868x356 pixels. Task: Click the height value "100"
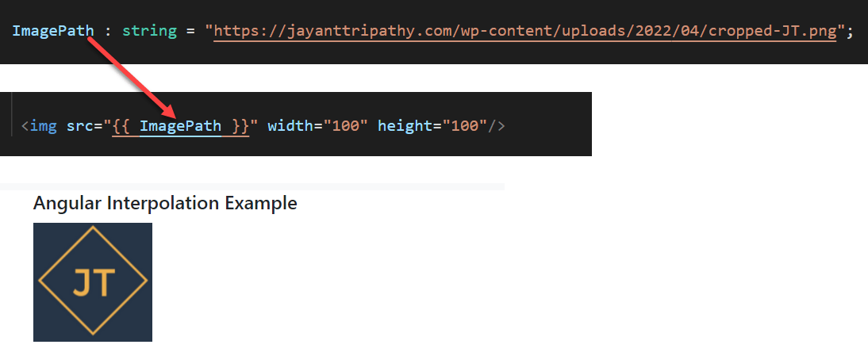[464, 126]
